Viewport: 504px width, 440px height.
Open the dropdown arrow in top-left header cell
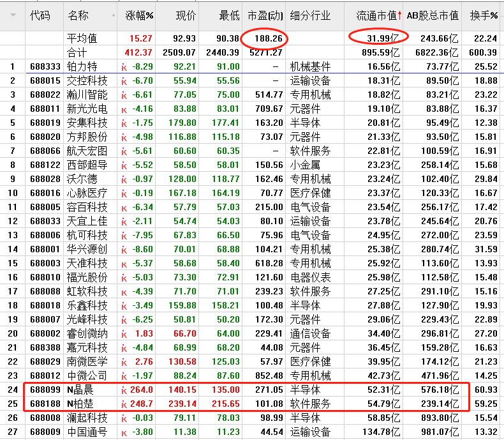coord(13,15)
